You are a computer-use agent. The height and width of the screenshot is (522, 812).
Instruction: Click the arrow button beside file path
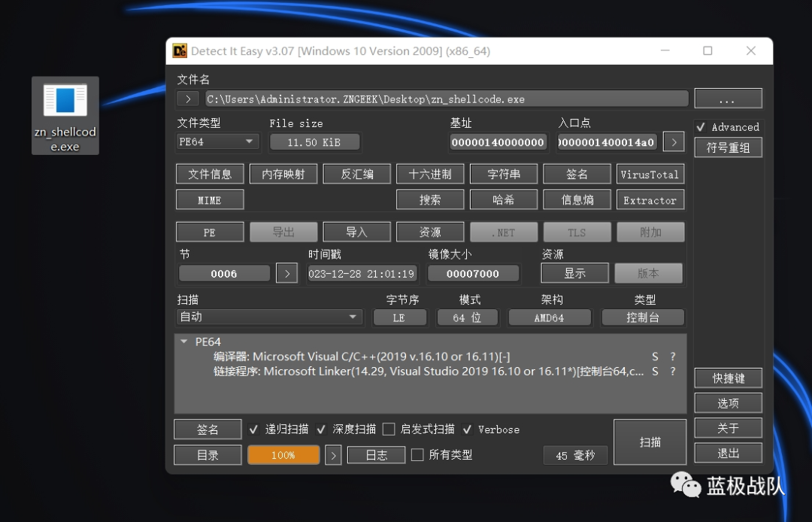188,99
